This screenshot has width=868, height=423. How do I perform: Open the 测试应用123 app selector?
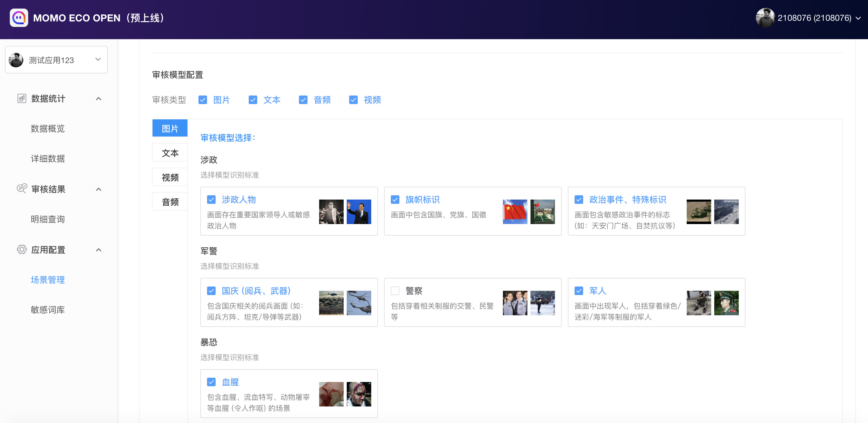tap(56, 60)
